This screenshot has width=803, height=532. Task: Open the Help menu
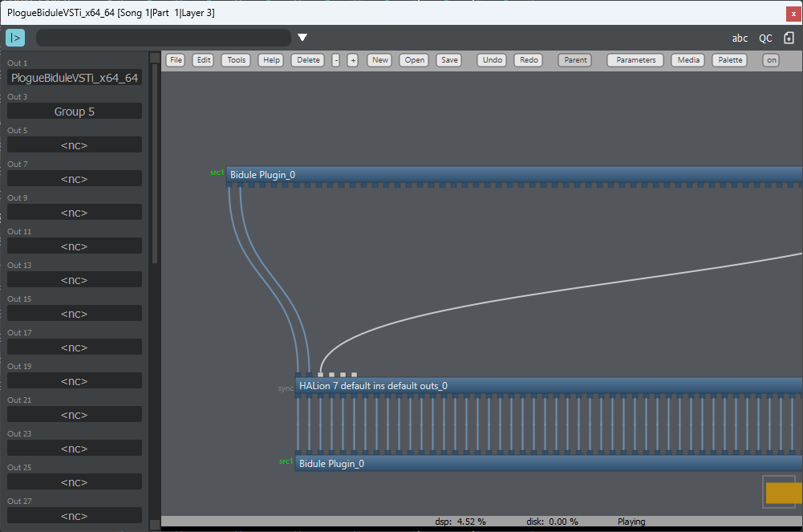[x=271, y=60]
